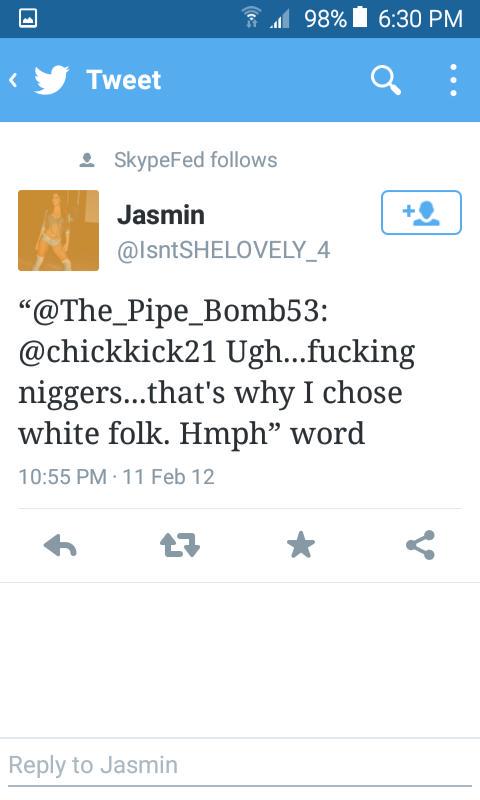Click the Twitter bird logo in header
Screen dimensions: 480x800
click(52, 80)
